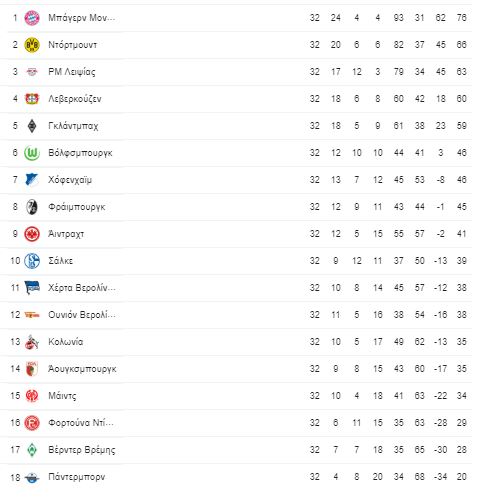The width and height of the screenshot is (487, 503).
Task: Click the Leverkusen club crest
Action: coord(32,99)
